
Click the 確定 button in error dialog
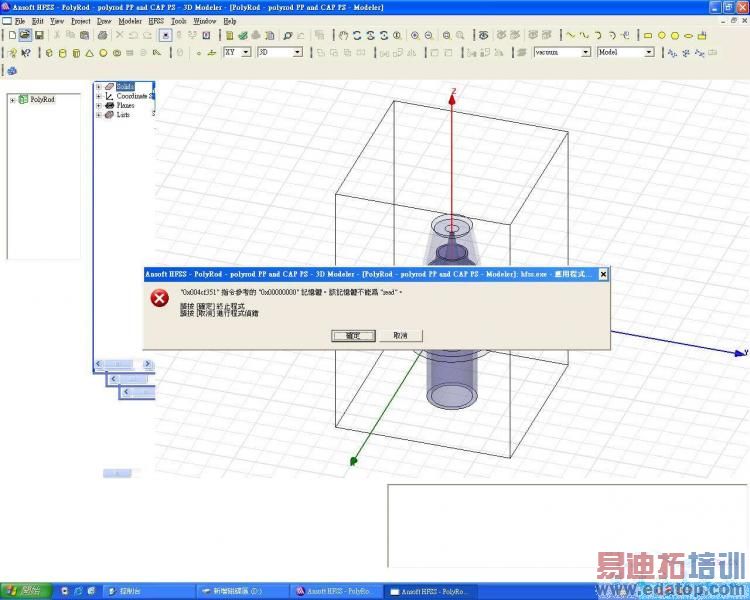coord(353,335)
